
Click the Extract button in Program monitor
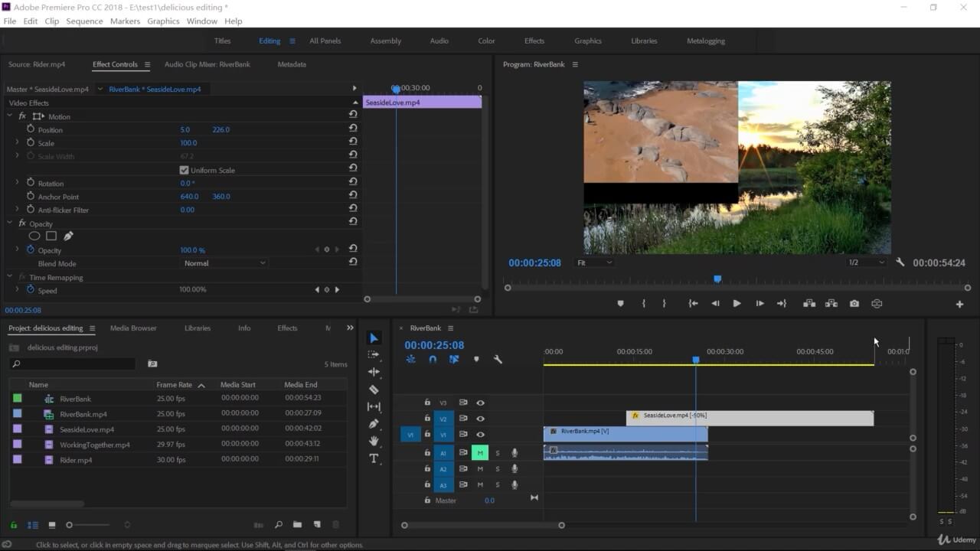(831, 304)
